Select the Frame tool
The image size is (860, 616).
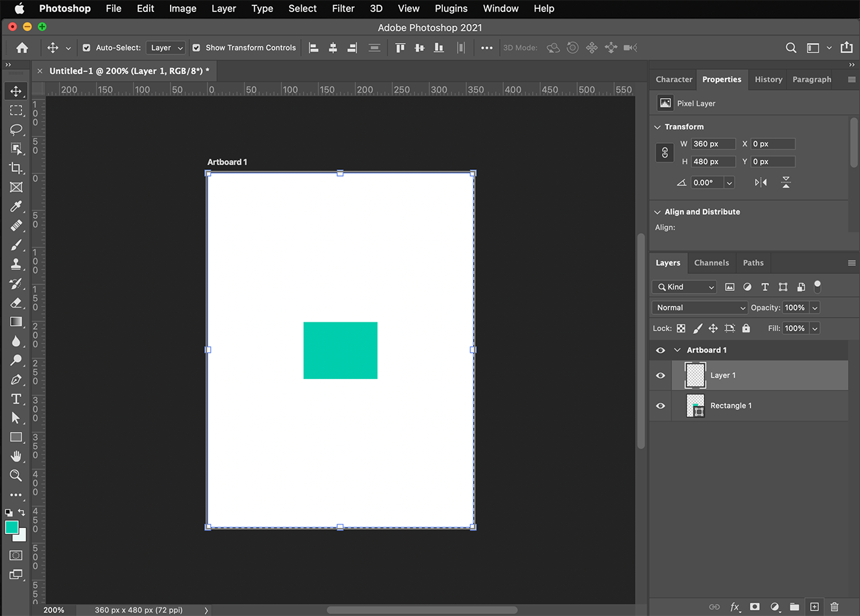coord(16,187)
